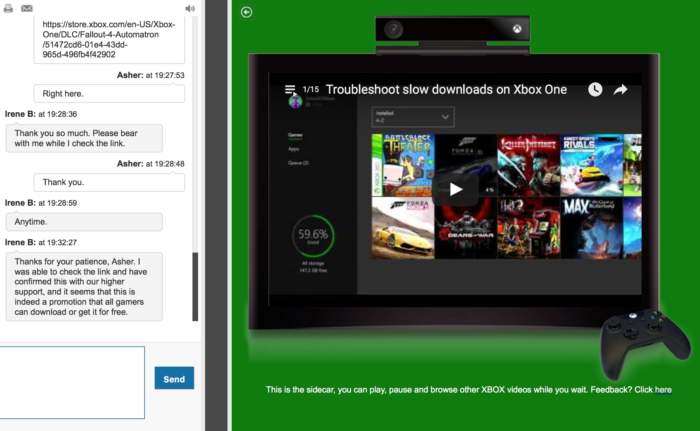This screenshot has width=700, height=431.
Task: Click the channel avatar icon in video
Action: [295, 102]
